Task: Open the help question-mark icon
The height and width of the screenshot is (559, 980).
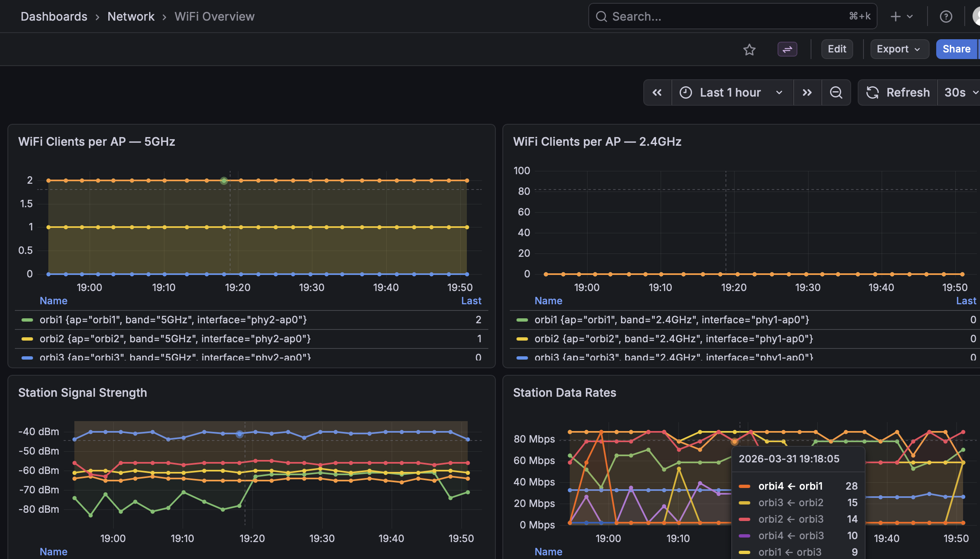Action: pyautogui.click(x=946, y=16)
